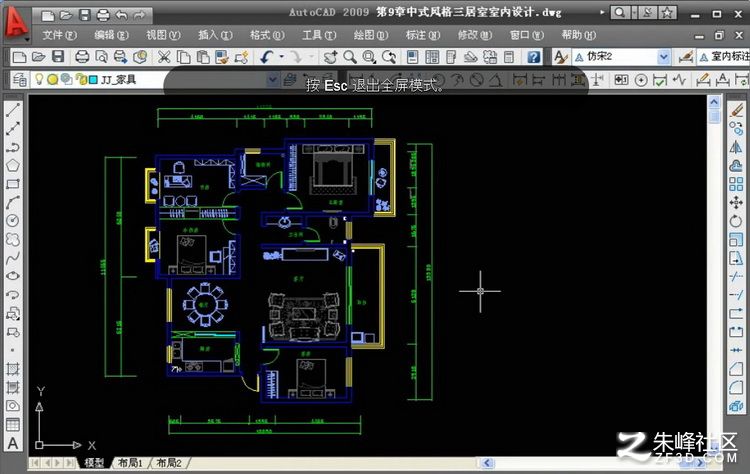Open the 编辑 menu
The image size is (750, 474).
tap(111, 35)
